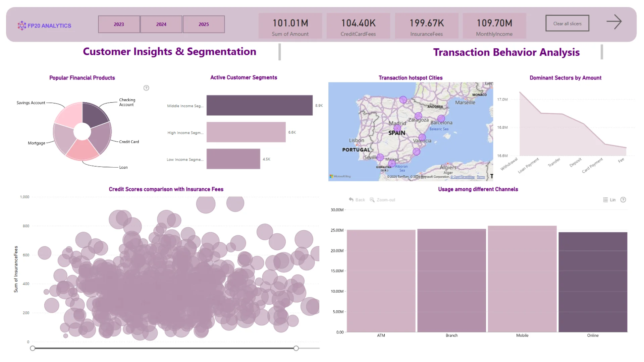644x362 pixels.
Task: Click Seville hotspot bubble on map
Action: click(380, 157)
